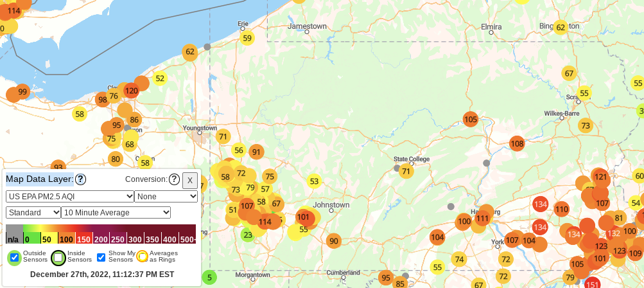This screenshot has height=288, width=644.
Task: Open the 10 Minute Average dropdown
Action: click(116, 212)
